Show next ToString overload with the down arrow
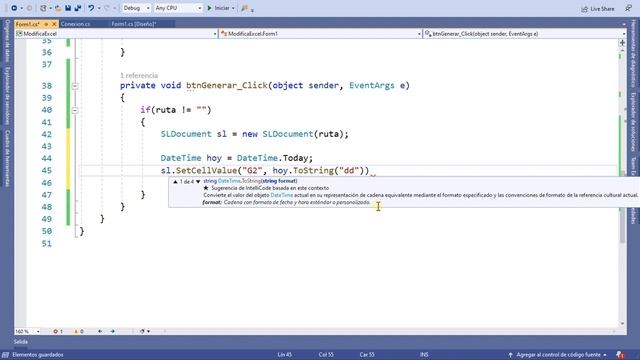 (x=198, y=181)
